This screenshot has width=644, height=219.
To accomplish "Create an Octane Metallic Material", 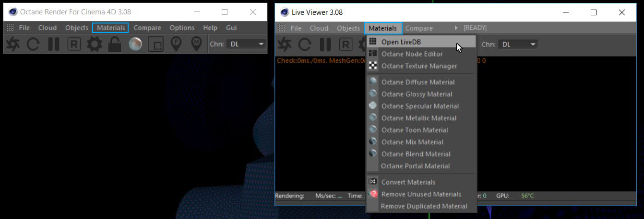I will point(421,118).
